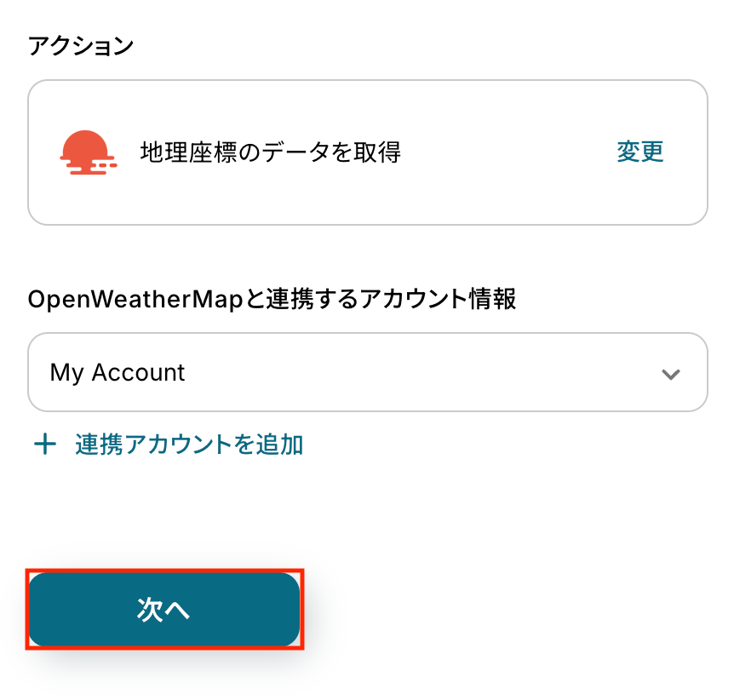Click empty space in account selector field

coord(426,373)
